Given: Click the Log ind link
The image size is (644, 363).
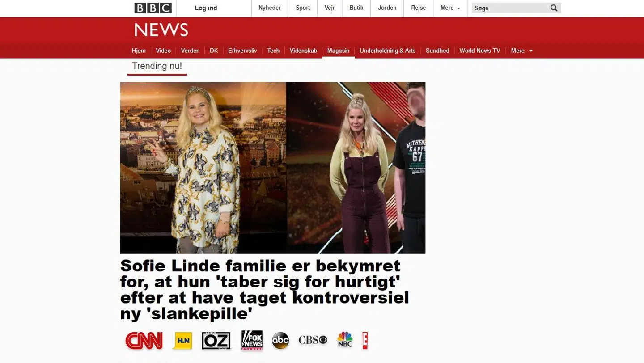Looking at the screenshot, I should tap(206, 8).
